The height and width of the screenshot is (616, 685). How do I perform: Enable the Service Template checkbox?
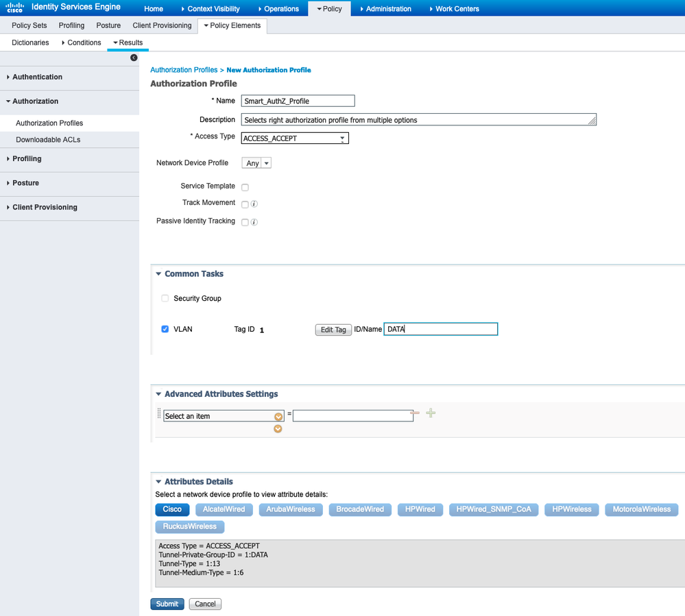point(245,187)
